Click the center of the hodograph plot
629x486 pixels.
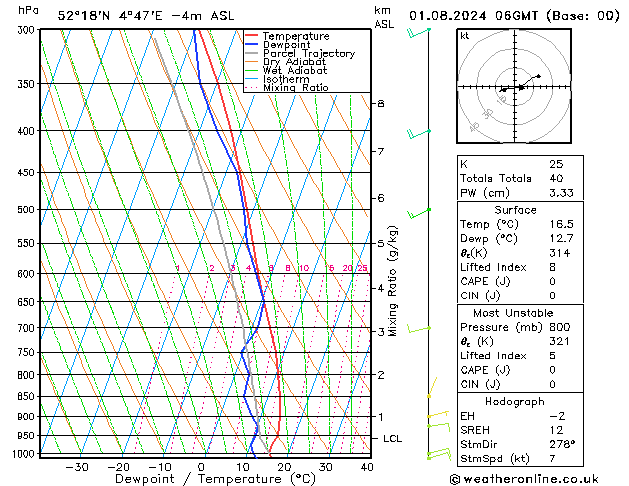point(514,86)
